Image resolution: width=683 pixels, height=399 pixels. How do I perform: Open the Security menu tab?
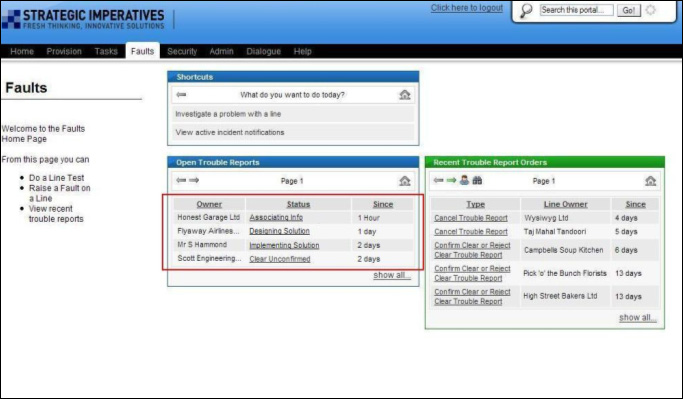(182, 51)
